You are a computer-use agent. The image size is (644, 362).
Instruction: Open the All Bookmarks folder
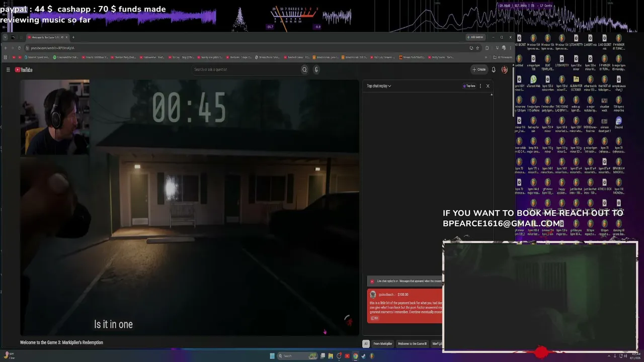coord(502,57)
